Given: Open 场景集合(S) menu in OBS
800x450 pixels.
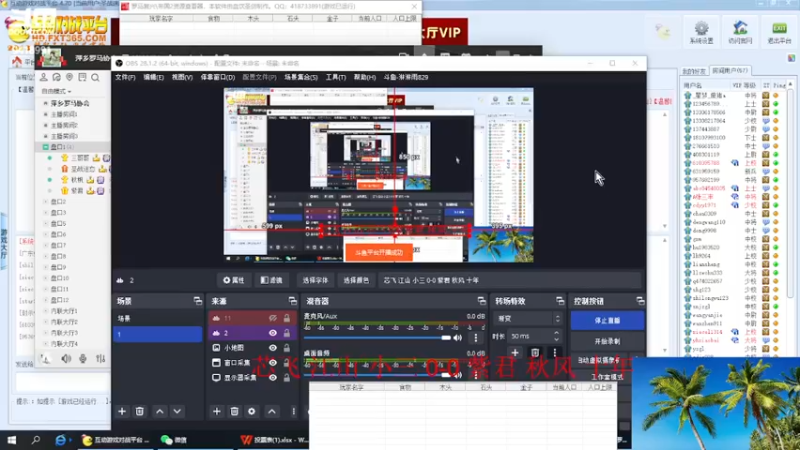Looking at the screenshot, I should [x=301, y=77].
